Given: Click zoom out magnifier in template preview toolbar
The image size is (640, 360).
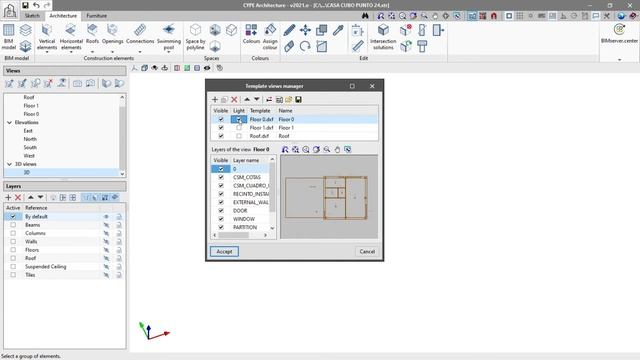Looking at the screenshot, I should click(x=327, y=150).
